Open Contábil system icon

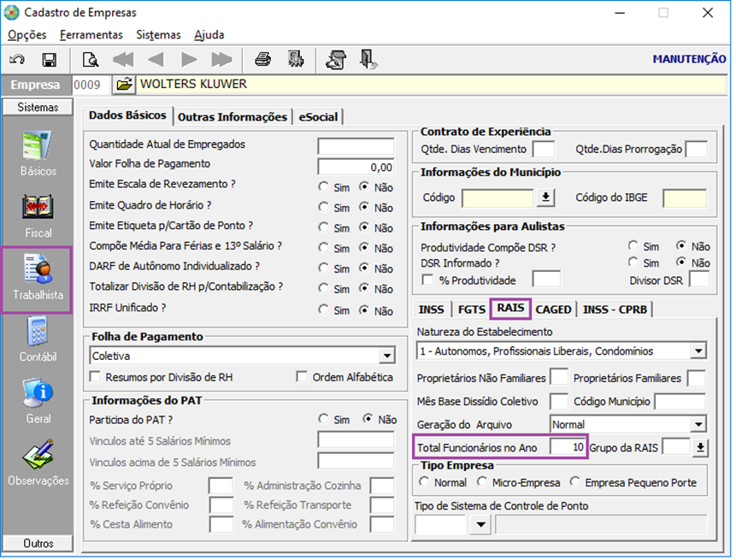[x=38, y=332]
